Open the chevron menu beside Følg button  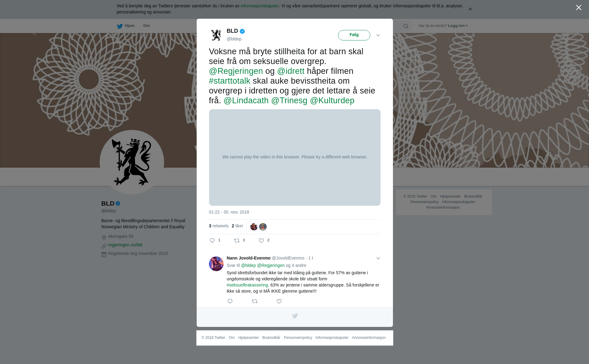(x=378, y=35)
